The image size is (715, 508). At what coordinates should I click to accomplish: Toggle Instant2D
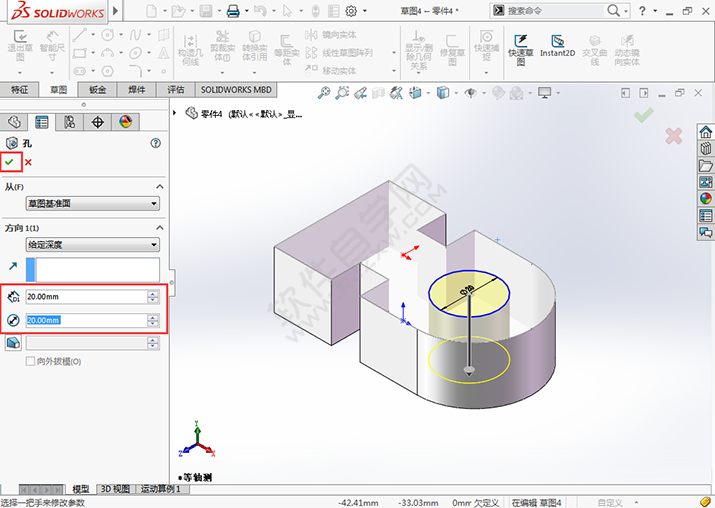[x=557, y=46]
